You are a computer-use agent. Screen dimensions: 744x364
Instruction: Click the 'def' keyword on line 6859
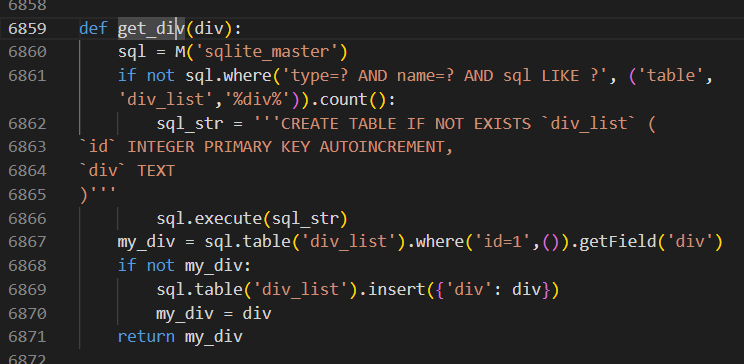coord(93,28)
